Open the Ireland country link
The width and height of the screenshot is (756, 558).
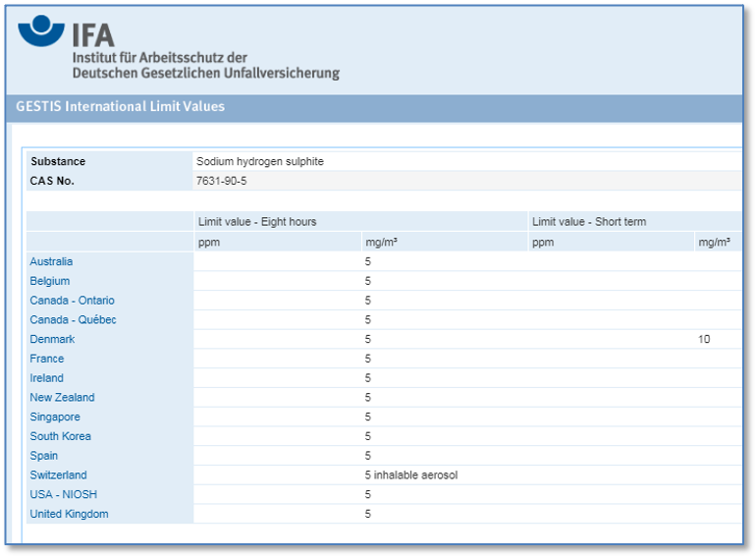[x=46, y=377]
